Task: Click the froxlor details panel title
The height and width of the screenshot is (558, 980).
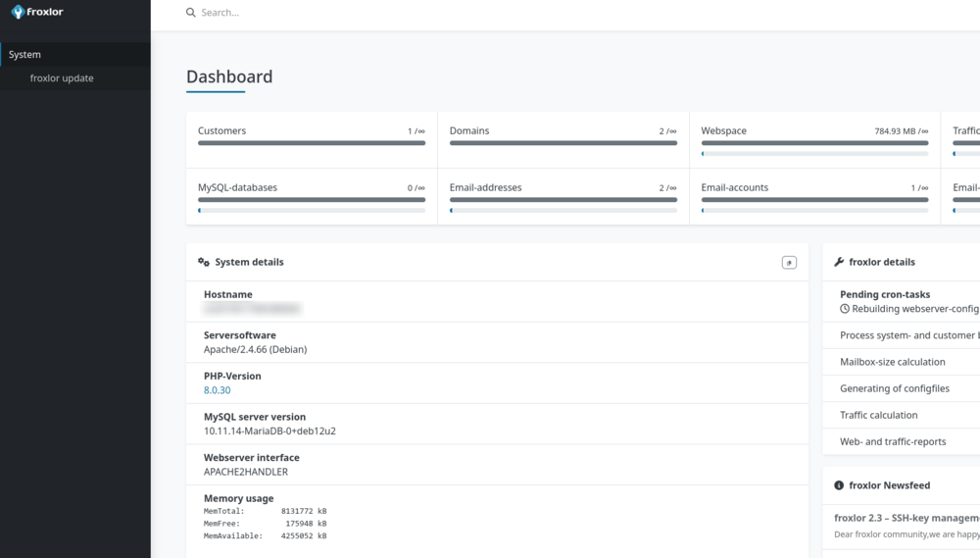Action: [882, 262]
